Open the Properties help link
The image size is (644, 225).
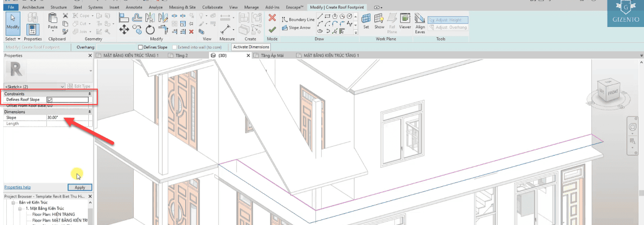point(18,187)
